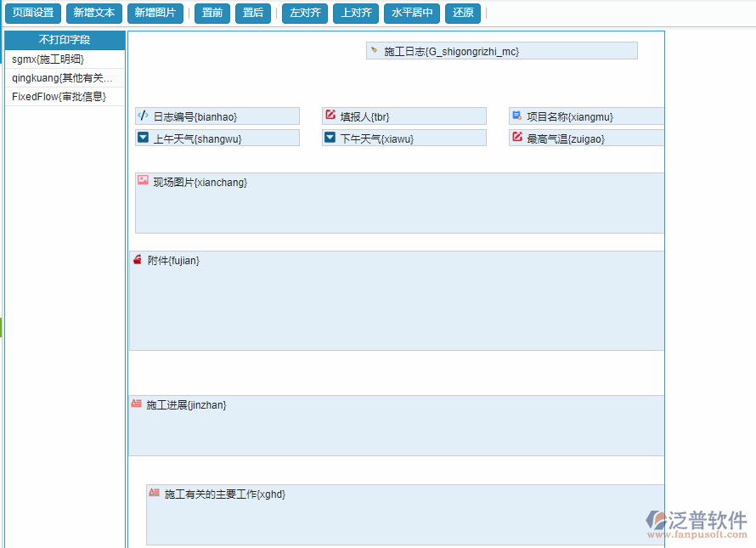Select FixedFlow{审批信息} in the non-print list
The image size is (756, 548).
(x=65, y=97)
